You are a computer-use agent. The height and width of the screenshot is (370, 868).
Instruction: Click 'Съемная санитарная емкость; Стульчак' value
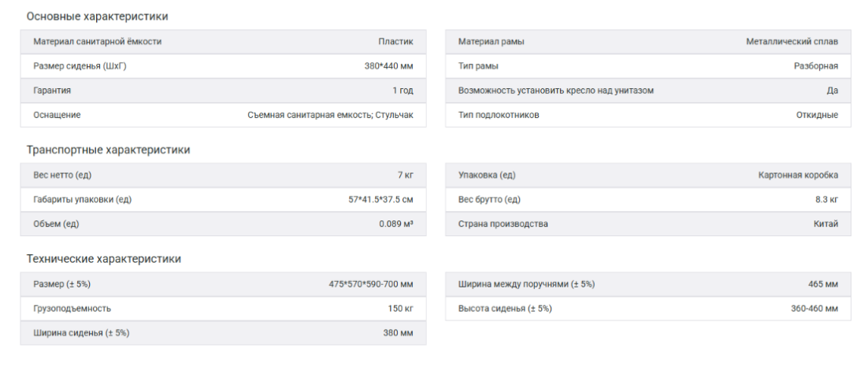click(330, 115)
